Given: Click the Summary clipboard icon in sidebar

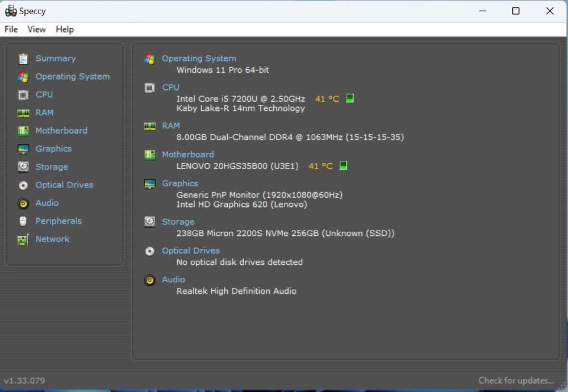Looking at the screenshot, I should tap(23, 59).
